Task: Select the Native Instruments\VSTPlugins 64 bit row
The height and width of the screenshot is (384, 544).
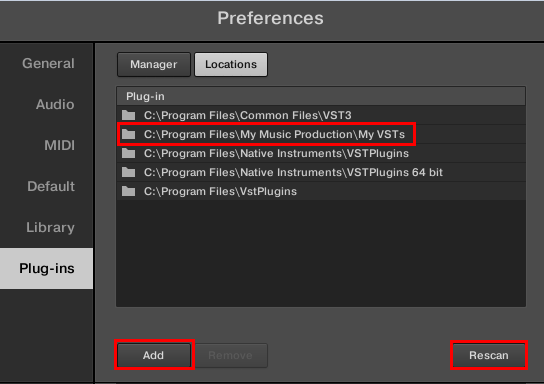Action: click(321, 172)
